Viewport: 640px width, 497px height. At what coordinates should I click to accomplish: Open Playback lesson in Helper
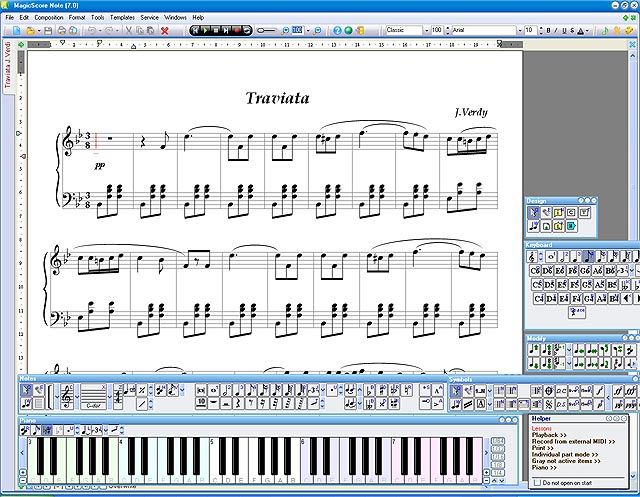(549, 435)
